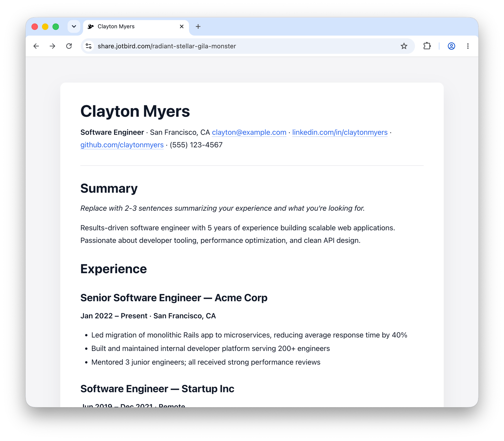
Task: Reload the current page
Action: 69,46
